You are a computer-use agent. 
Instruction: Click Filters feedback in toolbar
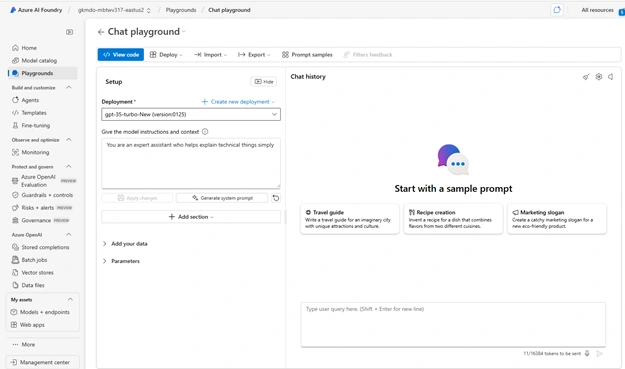[368, 55]
